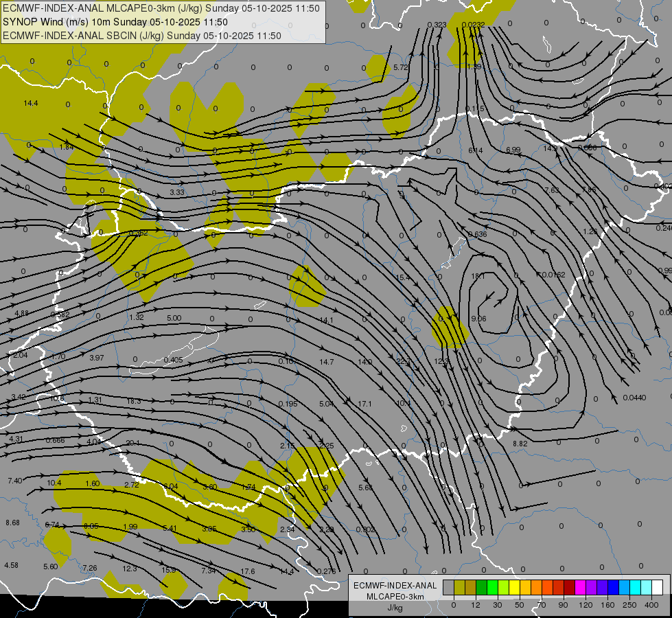
Task: Click the dark red legend swatch near 90
Action: [x=569, y=588]
